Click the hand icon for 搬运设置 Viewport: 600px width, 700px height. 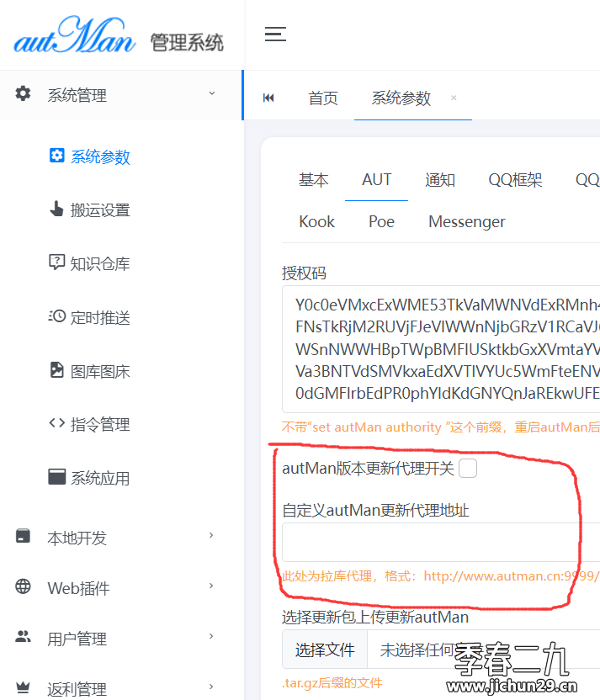[x=56, y=209]
